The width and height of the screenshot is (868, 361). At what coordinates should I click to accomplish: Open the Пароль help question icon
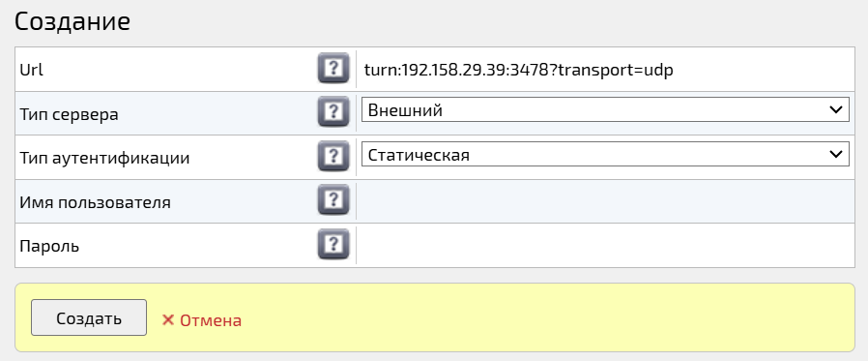pos(333,244)
